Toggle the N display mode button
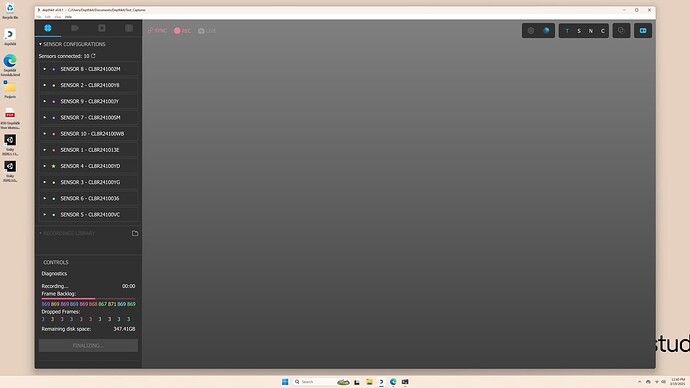690x388 pixels. (591, 31)
